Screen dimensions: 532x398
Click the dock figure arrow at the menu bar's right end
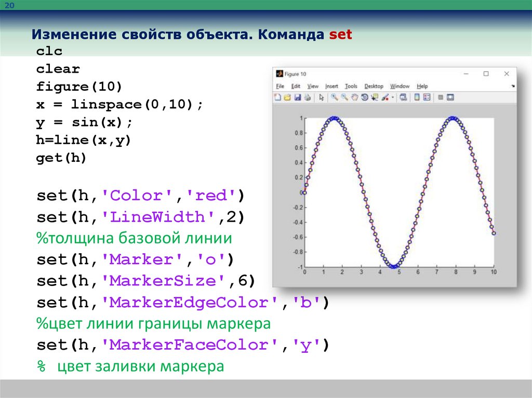click(513, 86)
